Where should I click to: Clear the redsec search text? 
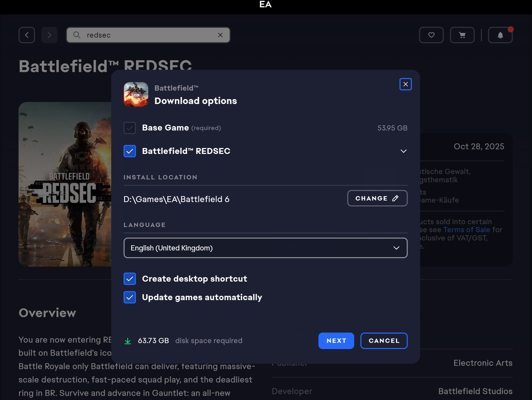pyautogui.click(x=220, y=35)
